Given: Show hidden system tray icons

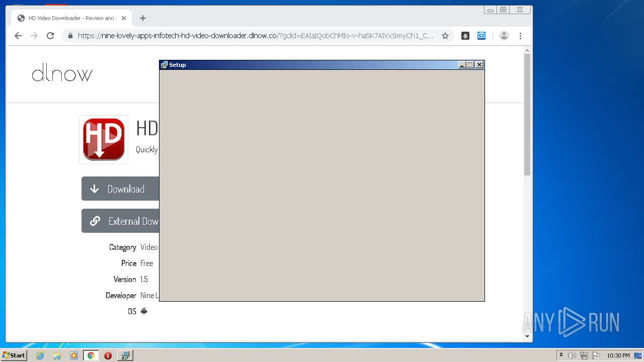Looking at the screenshot, I should (x=561, y=355).
